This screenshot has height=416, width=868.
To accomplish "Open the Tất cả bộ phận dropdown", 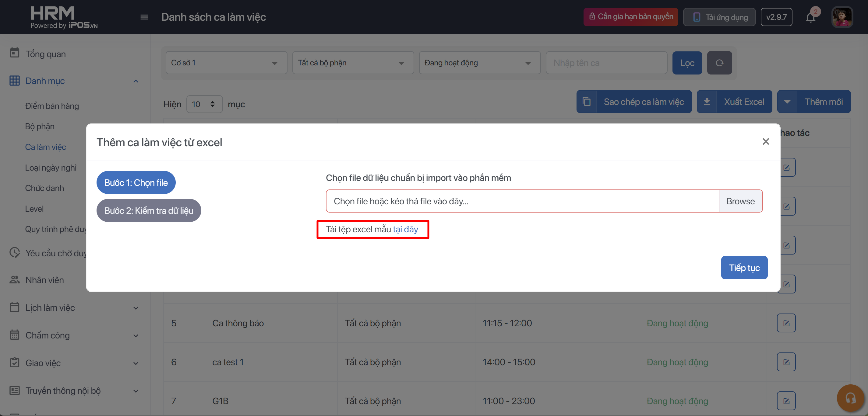I will pos(353,63).
